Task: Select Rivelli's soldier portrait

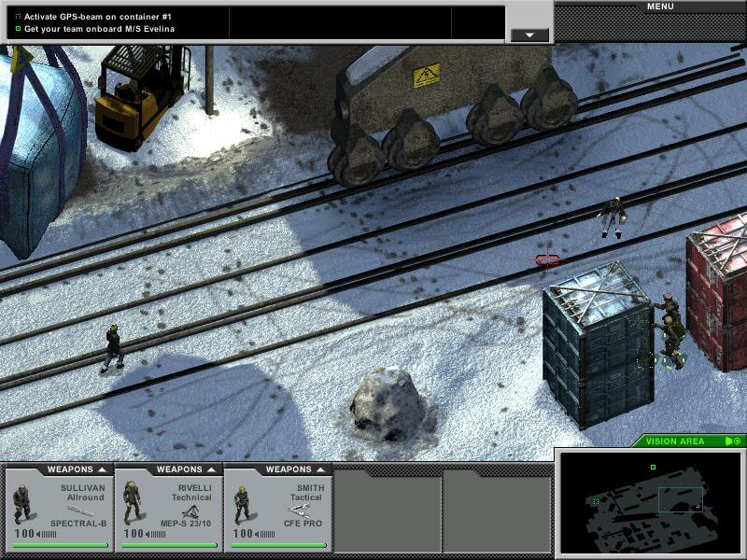Action: [x=132, y=503]
